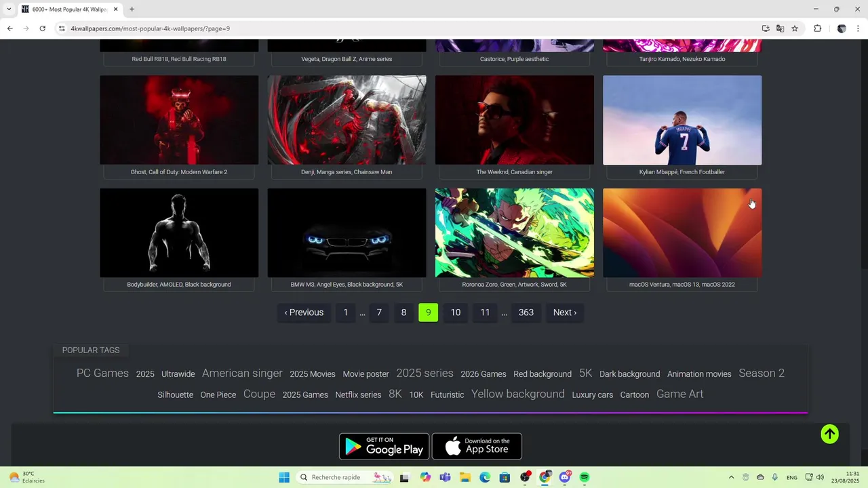Open the macOS Ventura wallpaper thumbnail
The height and width of the screenshot is (488, 868).
point(682,232)
